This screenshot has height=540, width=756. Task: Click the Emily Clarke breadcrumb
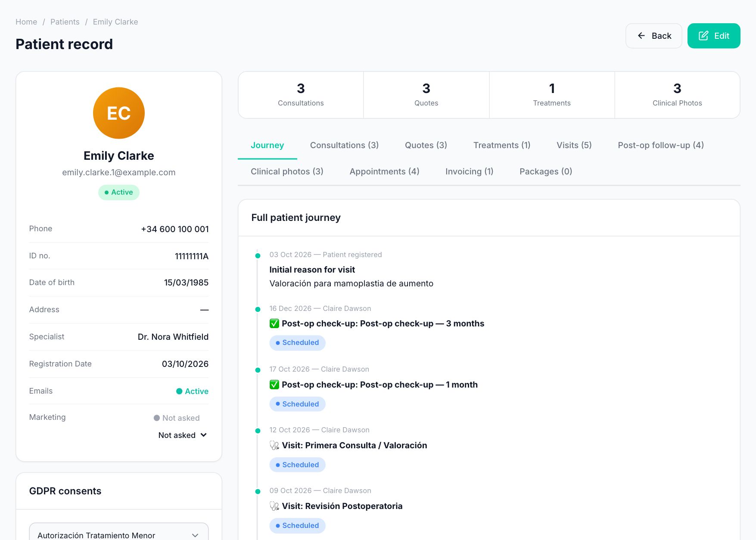click(x=115, y=22)
